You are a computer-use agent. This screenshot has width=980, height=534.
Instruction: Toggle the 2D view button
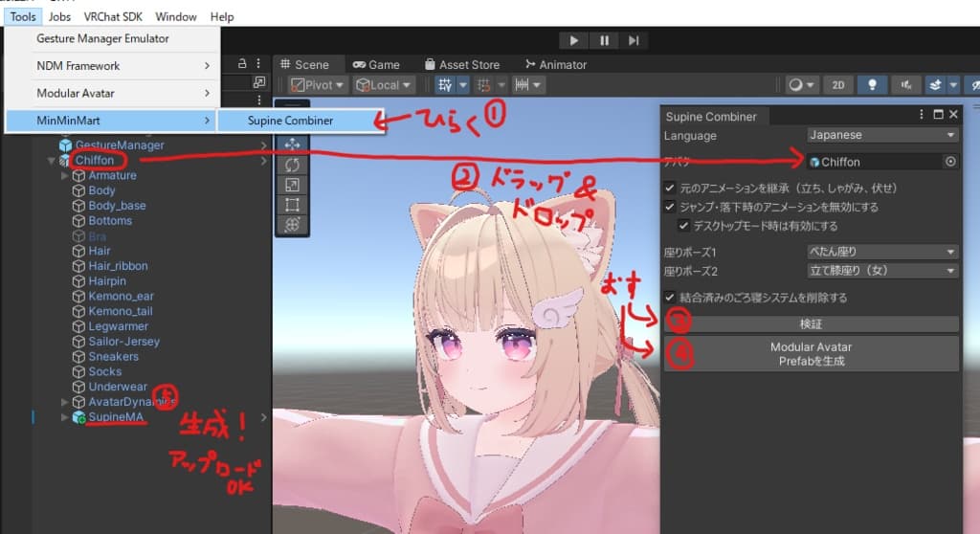click(838, 85)
